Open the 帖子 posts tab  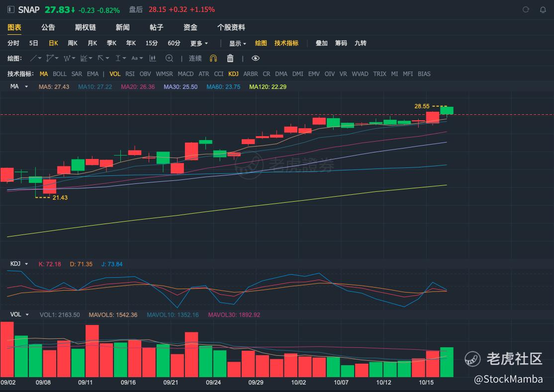point(156,27)
